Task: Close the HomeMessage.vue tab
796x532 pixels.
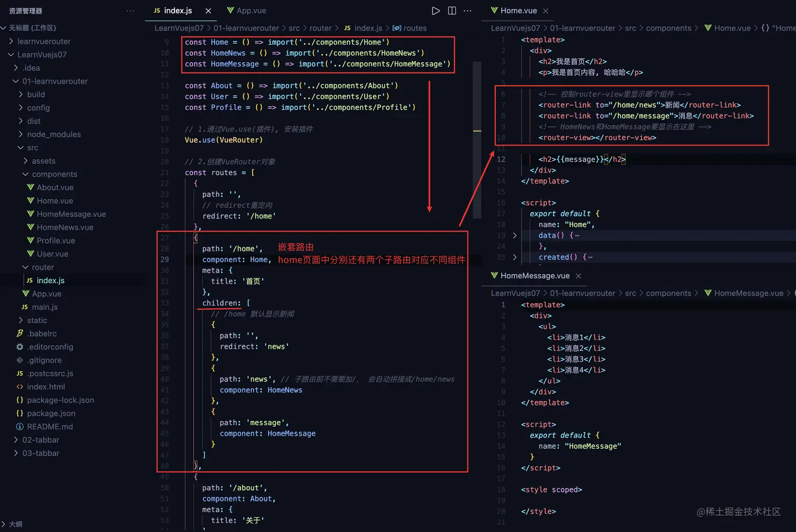Action: [x=578, y=276]
